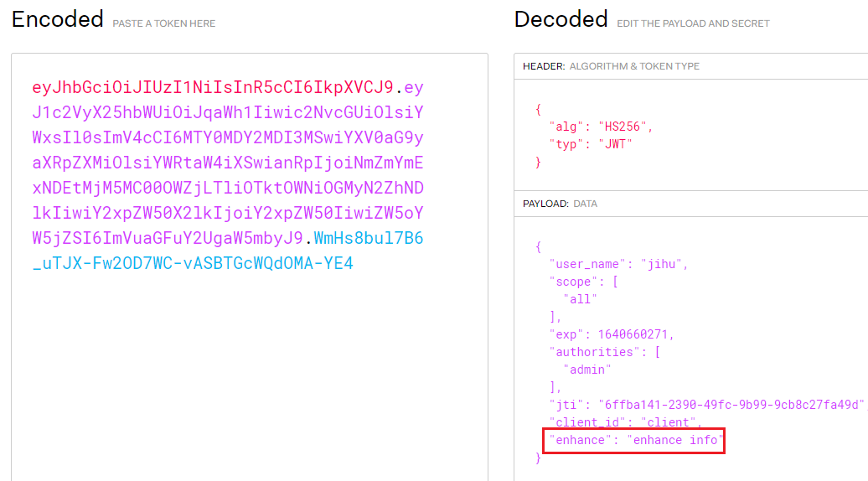Click the 'PASTE A TOKEN HERE' subtitle

coord(164,23)
